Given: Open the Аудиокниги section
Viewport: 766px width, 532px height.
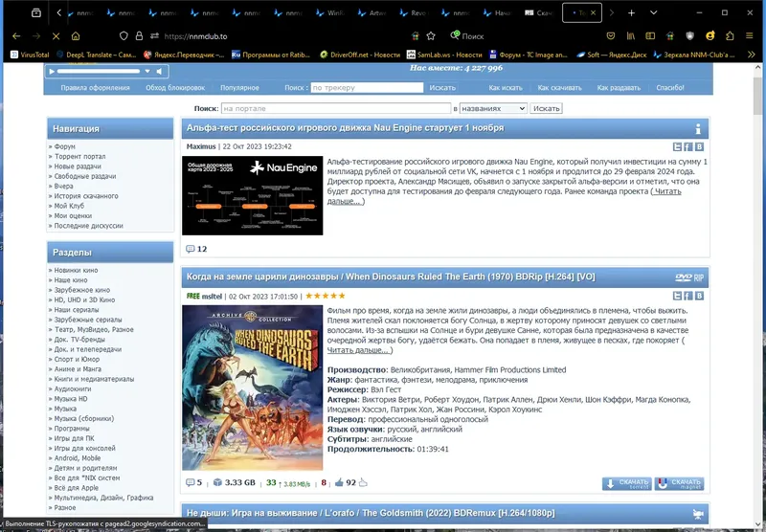Looking at the screenshot, I should 73,389.
